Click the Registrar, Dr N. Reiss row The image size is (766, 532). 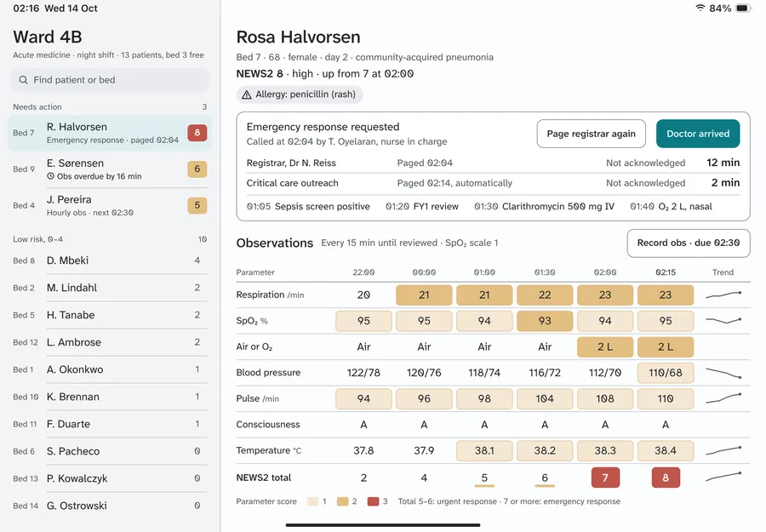coord(493,163)
